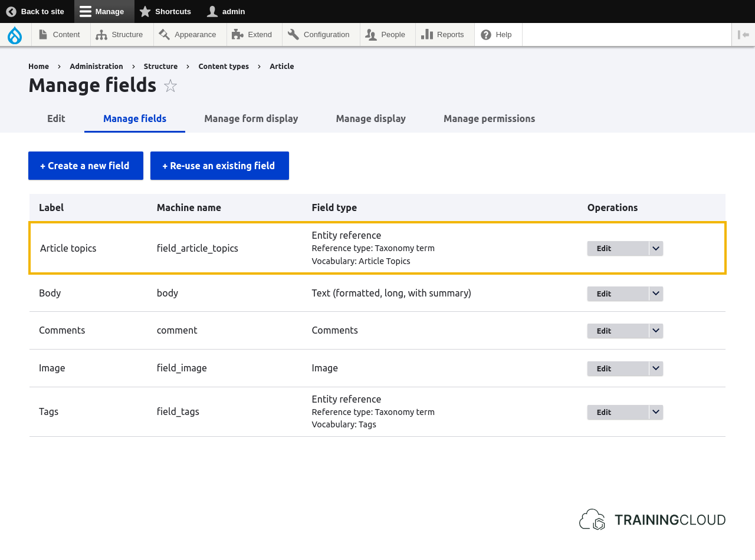Open the People admin menu

click(388, 35)
